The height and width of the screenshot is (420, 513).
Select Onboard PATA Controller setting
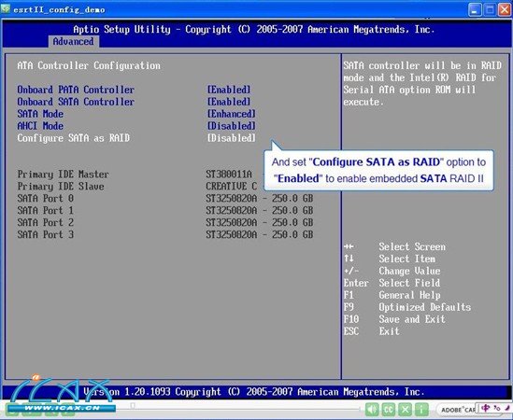click(76, 90)
